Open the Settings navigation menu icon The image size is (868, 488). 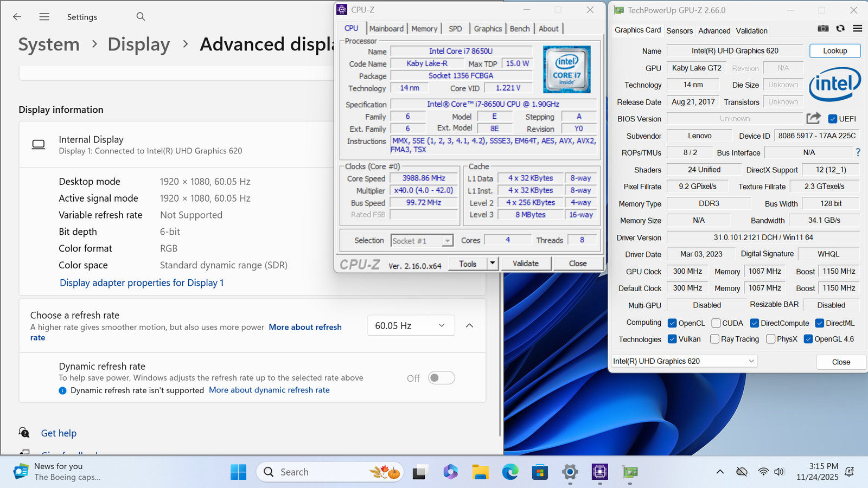click(x=44, y=17)
